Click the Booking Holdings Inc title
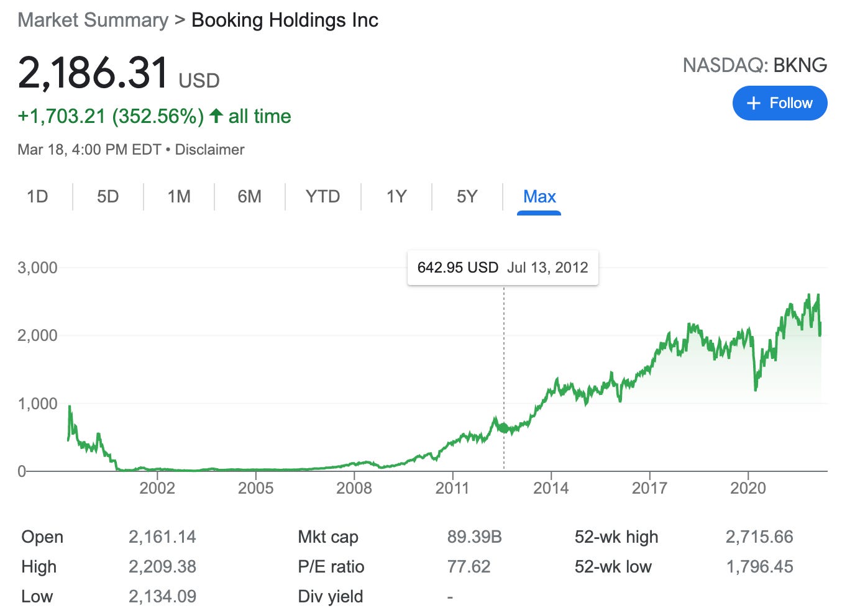Screen dimensions: 860x616 tap(285, 20)
